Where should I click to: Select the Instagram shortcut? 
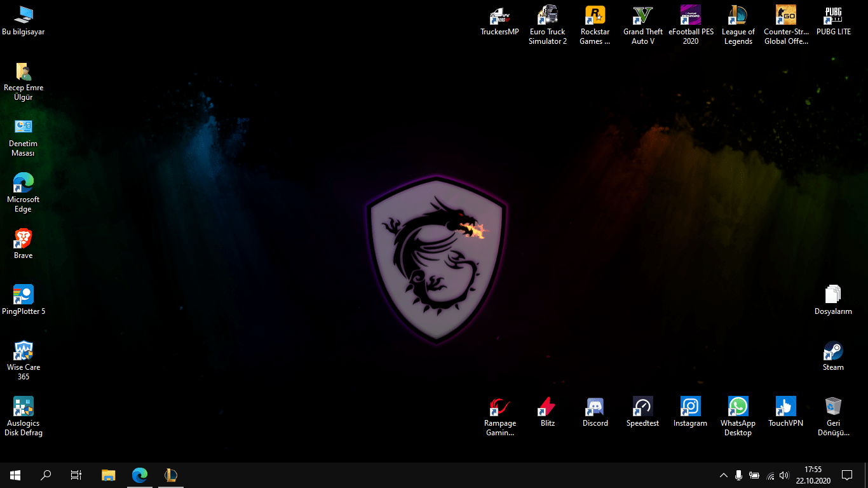(691, 412)
